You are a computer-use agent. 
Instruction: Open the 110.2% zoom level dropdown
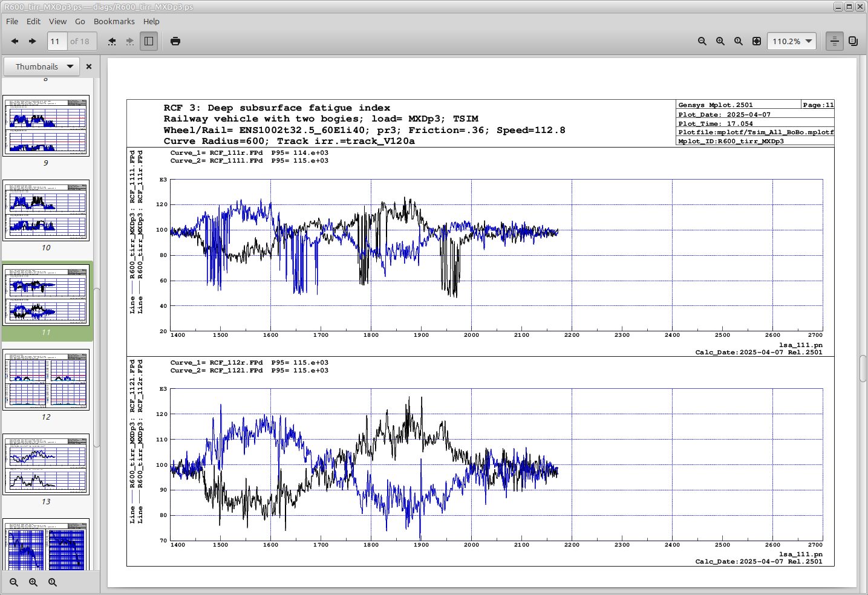tap(792, 41)
